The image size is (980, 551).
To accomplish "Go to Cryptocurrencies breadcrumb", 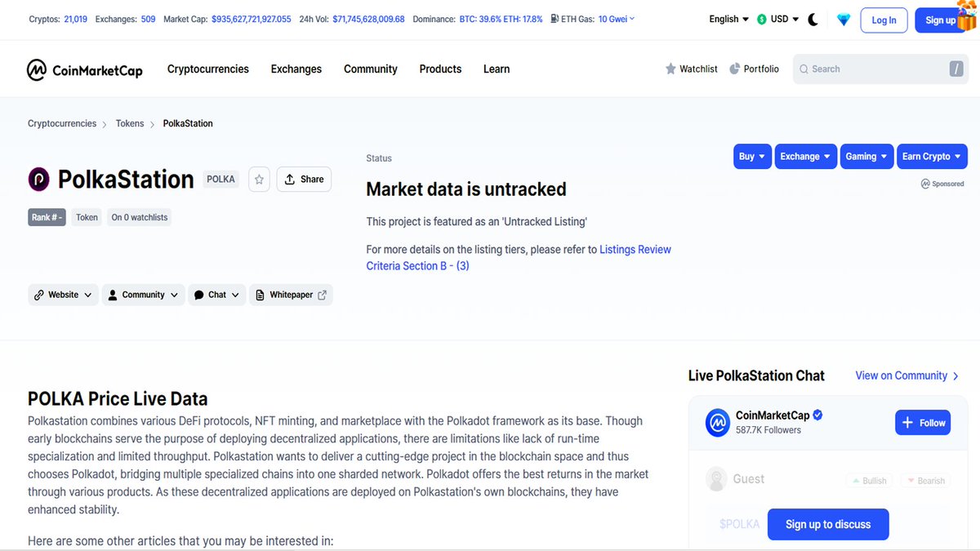I will (62, 123).
